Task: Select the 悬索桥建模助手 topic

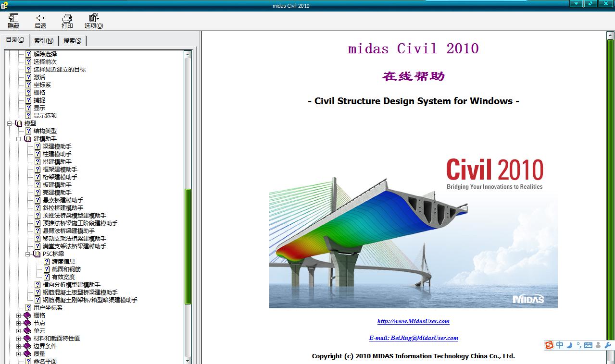Action: 63,200
